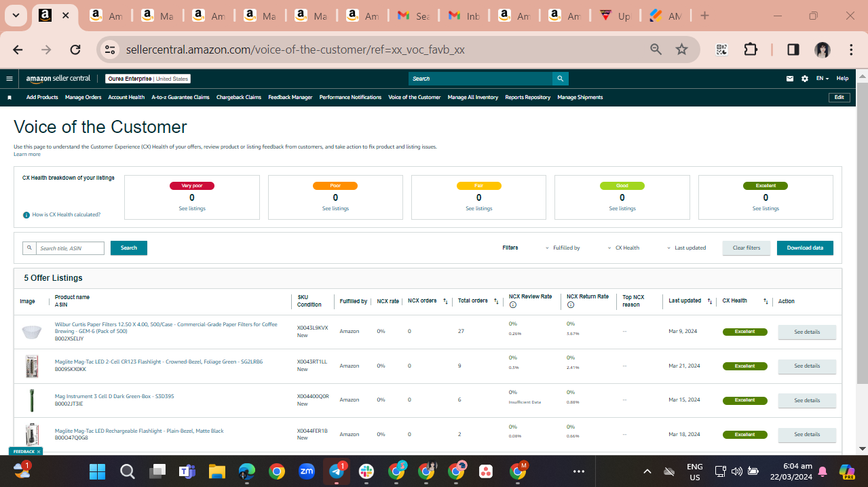Open How is CX Health calculated link

click(66, 215)
